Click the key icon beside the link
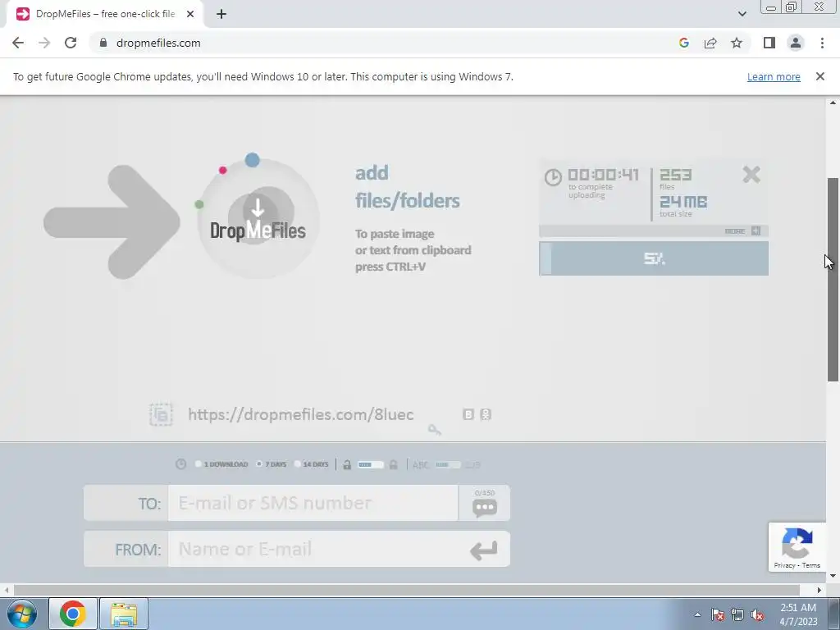The height and width of the screenshot is (630, 840). [x=435, y=430]
